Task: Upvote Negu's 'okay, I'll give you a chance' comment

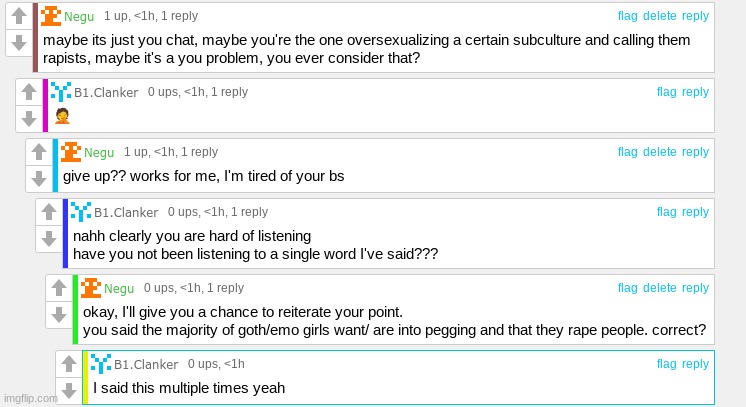Action: (x=59, y=288)
